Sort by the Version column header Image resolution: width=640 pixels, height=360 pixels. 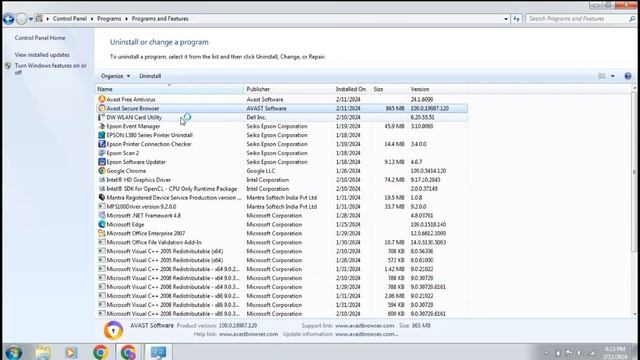coord(438,89)
